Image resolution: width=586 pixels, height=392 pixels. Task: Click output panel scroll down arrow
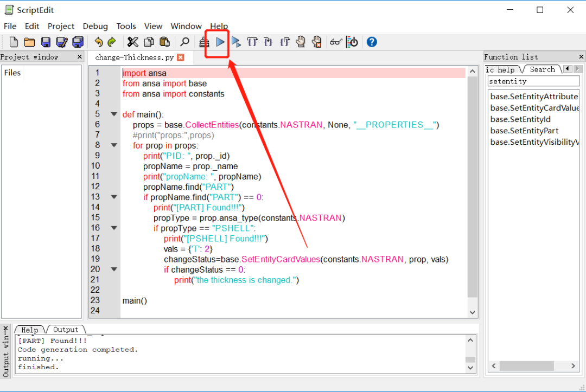pyautogui.click(x=470, y=368)
